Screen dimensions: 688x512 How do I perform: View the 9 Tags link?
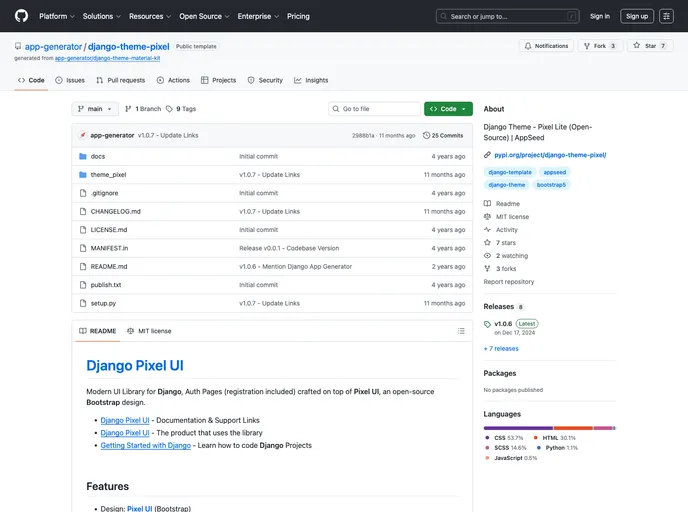(x=181, y=109)
